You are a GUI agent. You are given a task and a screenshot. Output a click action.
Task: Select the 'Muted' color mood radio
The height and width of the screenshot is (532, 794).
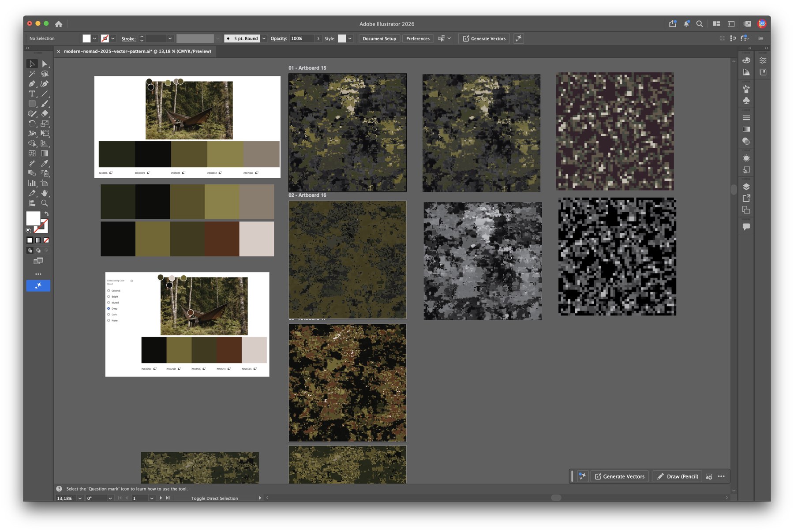[109, 303]
